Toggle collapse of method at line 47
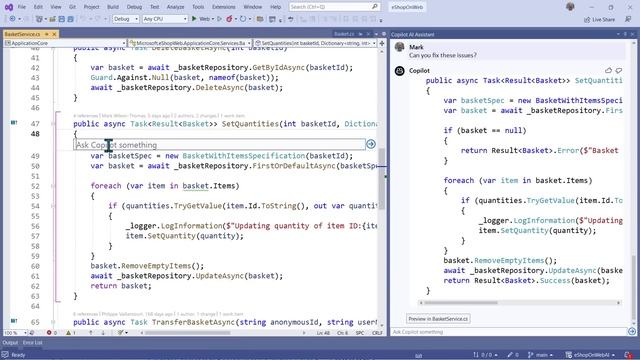 [x=53, y=124]
